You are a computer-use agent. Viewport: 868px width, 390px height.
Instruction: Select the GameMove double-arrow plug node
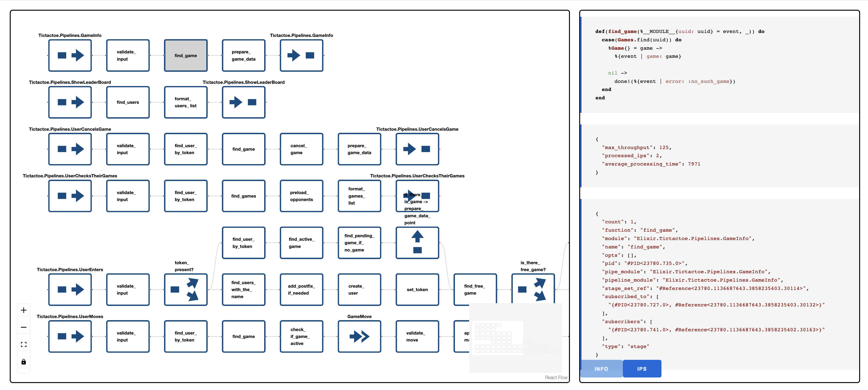click(x=359, y=336)
